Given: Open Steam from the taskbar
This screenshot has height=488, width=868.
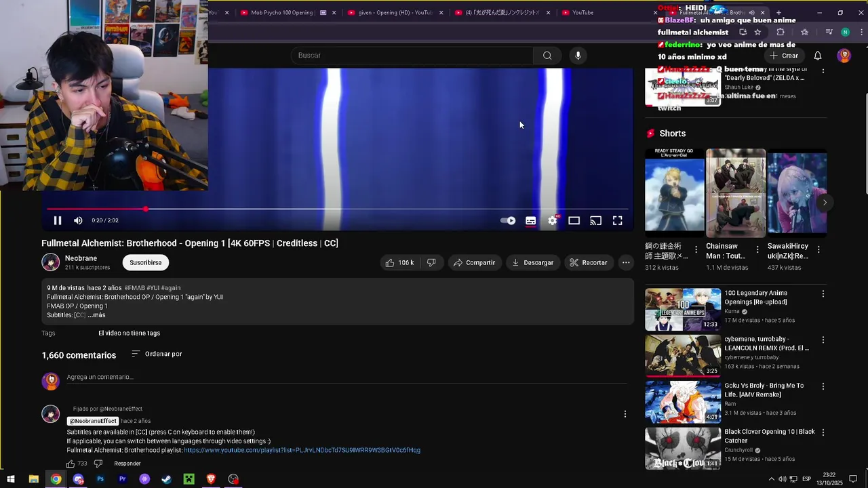Looking at the screenshot, I should click(167, 479).
